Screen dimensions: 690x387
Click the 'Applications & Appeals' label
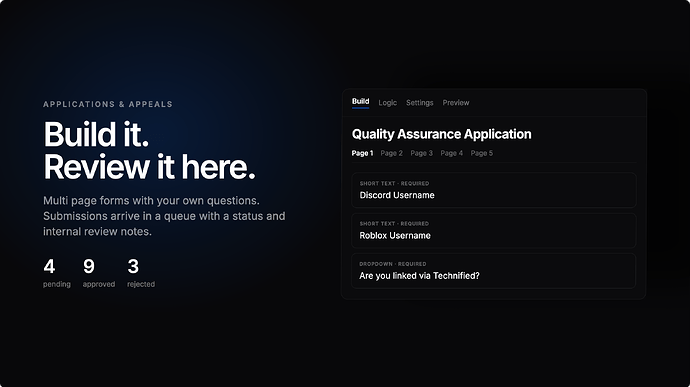108,104
